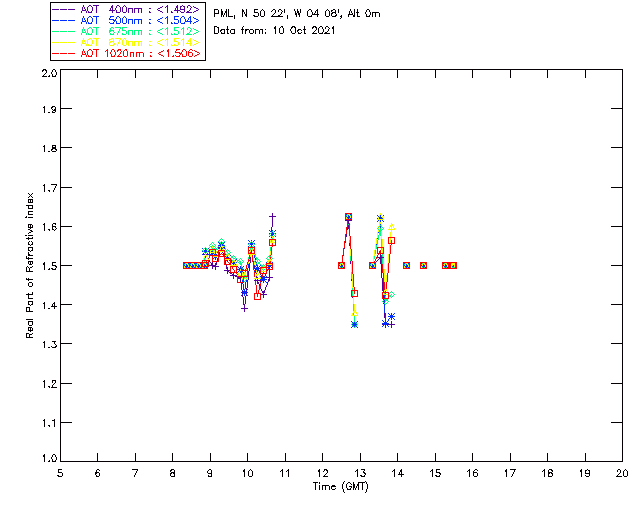Click x-axis tick label 9
The image size is (640, 512).
point(210,473)
